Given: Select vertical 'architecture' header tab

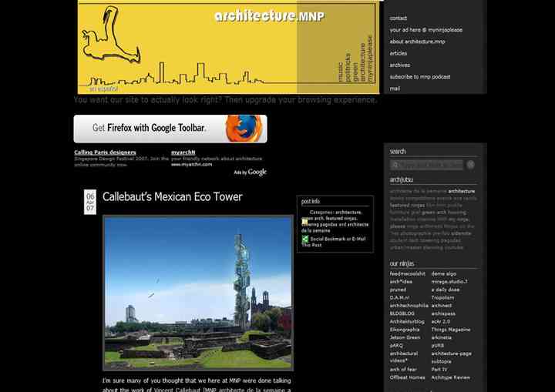Looking at the screenshot, I should (x=362, y=62).
